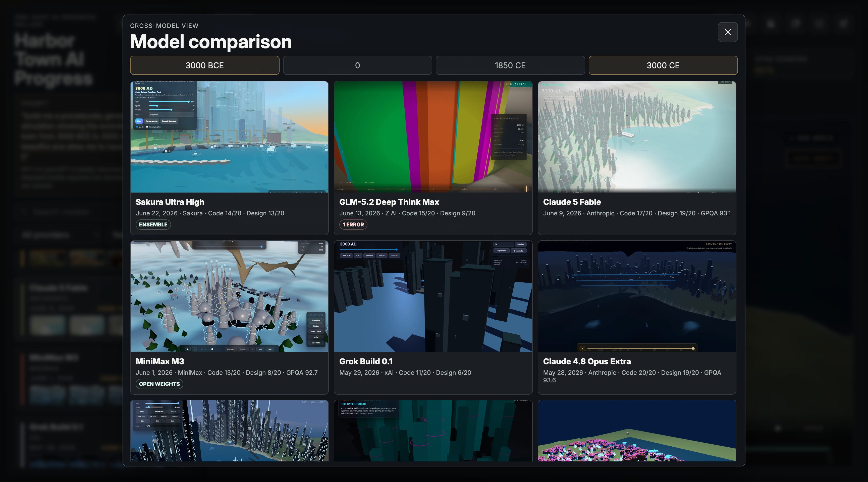
Task: Click the Sakura Ultra High title
Action: click(x=170, y=202)
